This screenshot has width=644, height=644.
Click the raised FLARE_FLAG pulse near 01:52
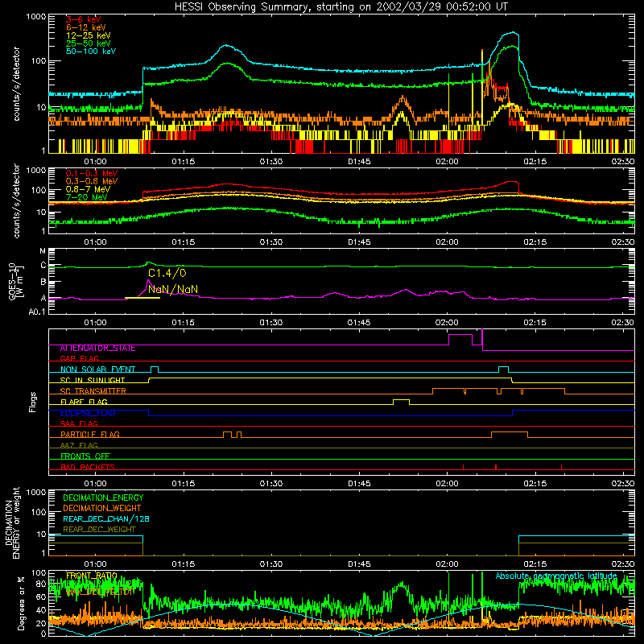tap(401, 402)
